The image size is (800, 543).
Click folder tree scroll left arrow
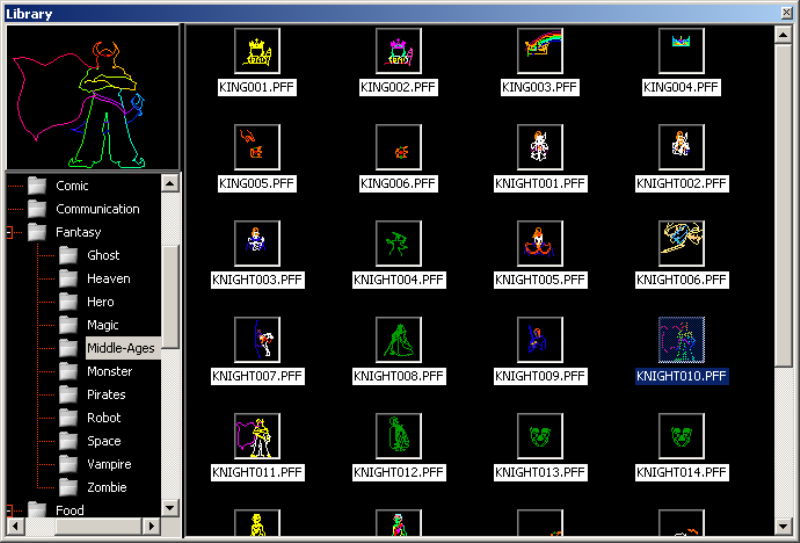15,526
